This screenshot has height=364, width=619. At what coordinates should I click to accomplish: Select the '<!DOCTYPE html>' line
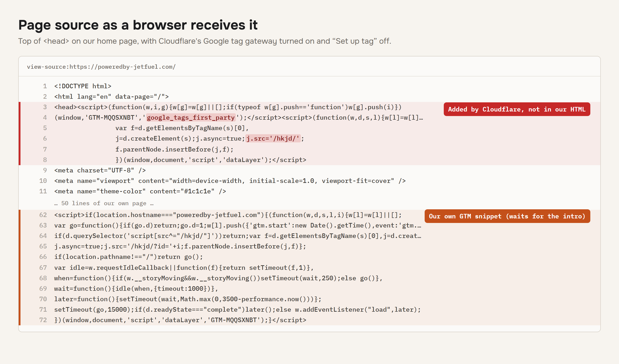coord(83,86)
